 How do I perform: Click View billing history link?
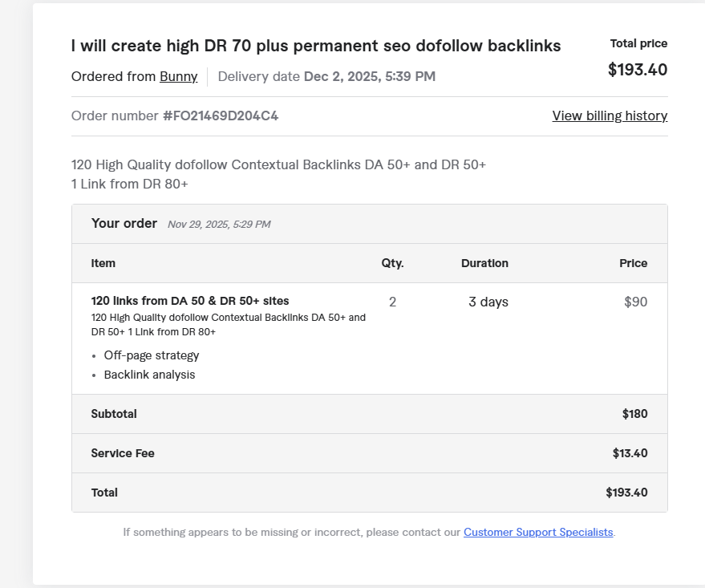[x=610, y=116]
